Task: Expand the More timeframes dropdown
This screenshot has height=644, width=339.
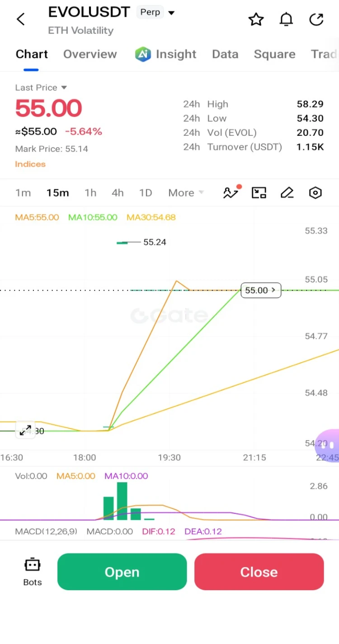Action: [x=186, y=193]
